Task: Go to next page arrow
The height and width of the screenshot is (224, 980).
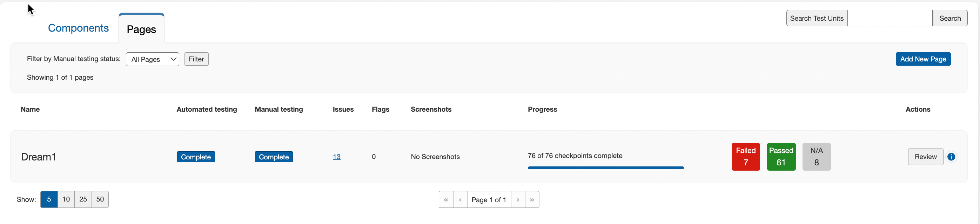Action: coord(518,200)
